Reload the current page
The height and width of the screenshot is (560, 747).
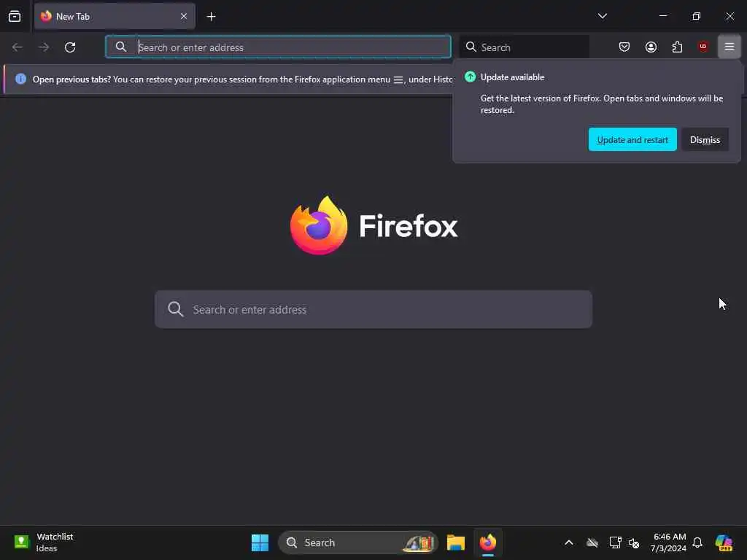pos(70,47)
